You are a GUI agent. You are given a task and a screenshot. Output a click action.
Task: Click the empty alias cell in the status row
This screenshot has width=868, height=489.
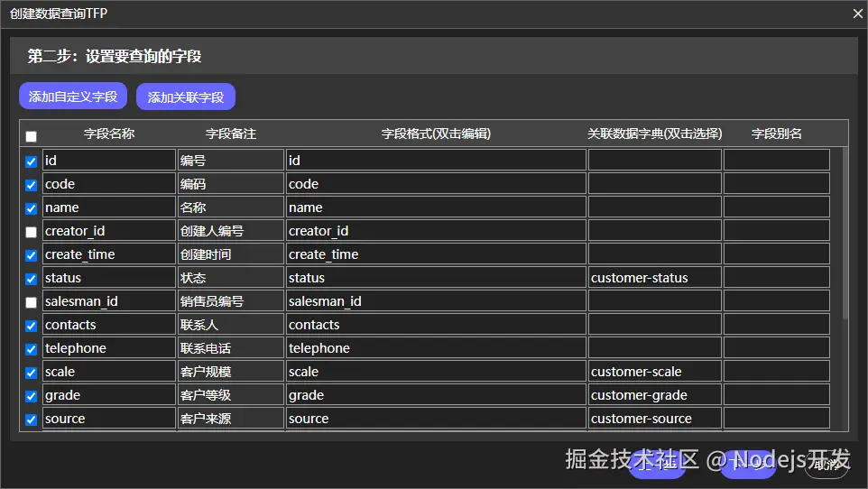point(777,278)
